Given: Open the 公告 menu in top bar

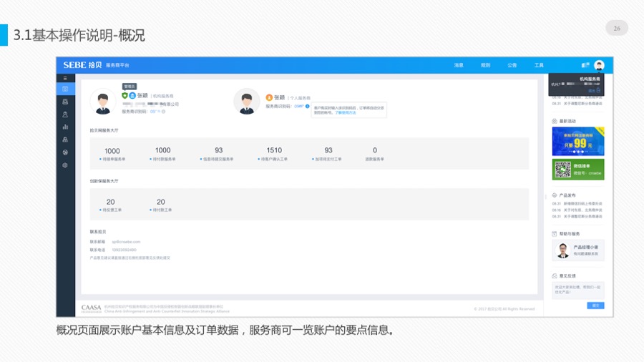Looking at the screenshot, I should (512, 65).
